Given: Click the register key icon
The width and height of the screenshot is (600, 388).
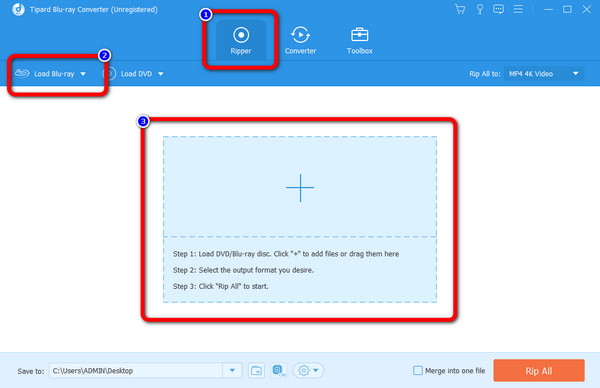Looking at the screenshot, I should (x=479, y=9).
